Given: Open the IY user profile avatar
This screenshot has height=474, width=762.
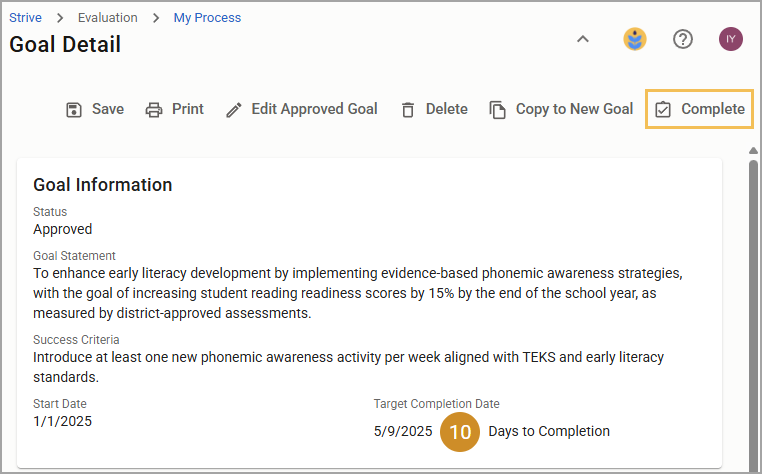Looking at the screenshot, I should point(731,39).
